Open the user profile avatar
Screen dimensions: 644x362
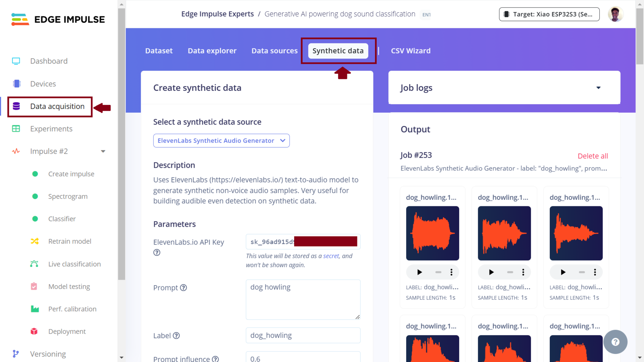(615, 14)
